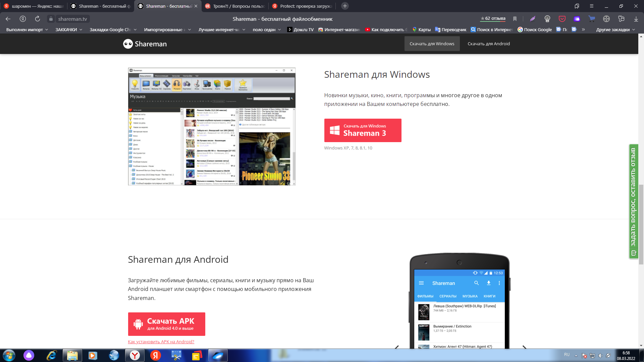Select 'Скачать для Windows' in header navigation

432,44
